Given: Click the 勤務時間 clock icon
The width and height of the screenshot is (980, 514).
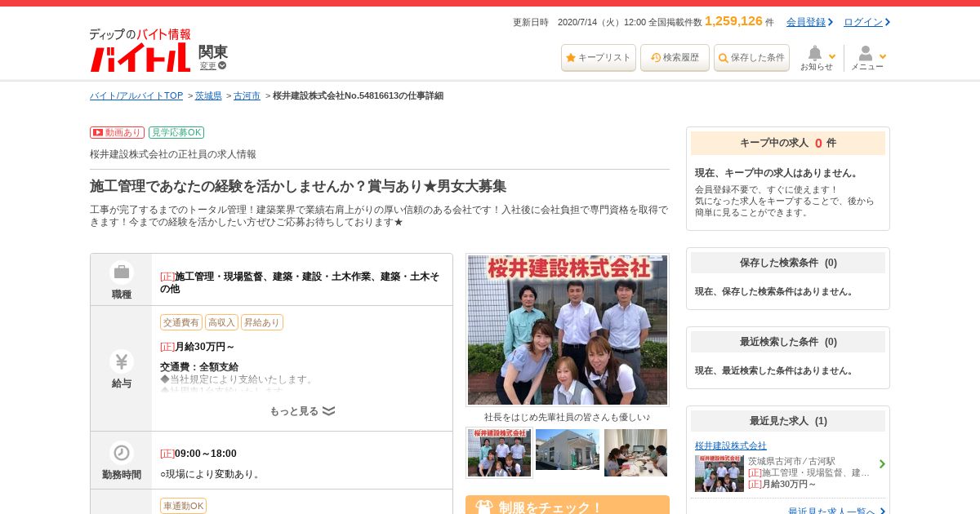Looking at the screenshot, I should [121, 453].
